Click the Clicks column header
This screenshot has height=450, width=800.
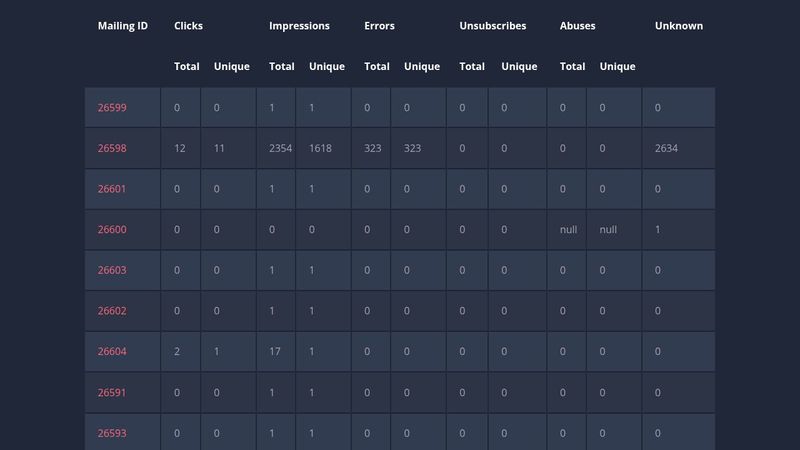(188, 26)
